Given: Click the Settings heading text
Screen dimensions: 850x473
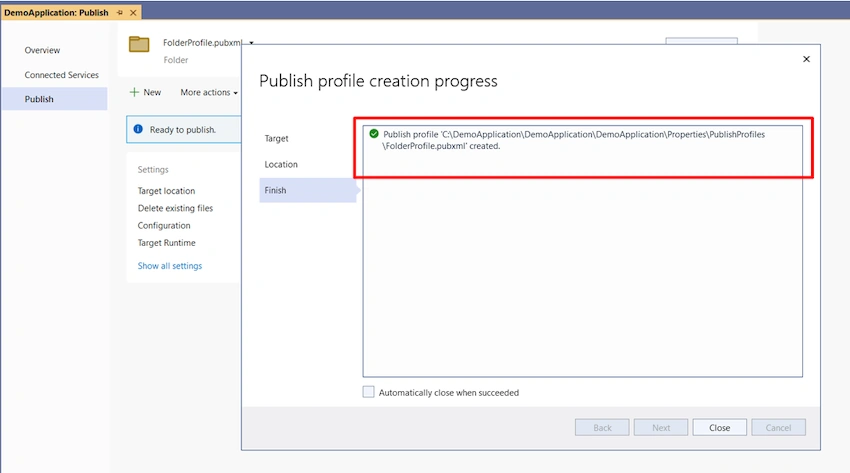Looking at the screenshot, I should click(153, 170).
